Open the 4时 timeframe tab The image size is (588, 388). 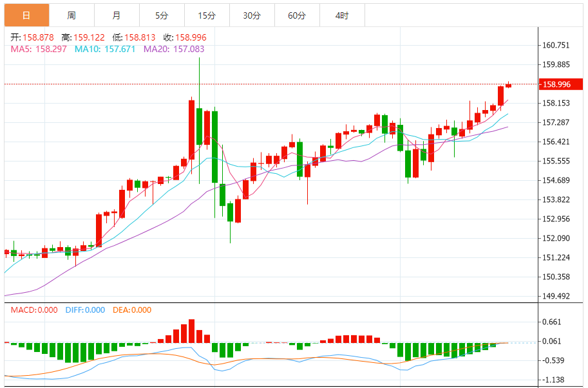(342, 15)
